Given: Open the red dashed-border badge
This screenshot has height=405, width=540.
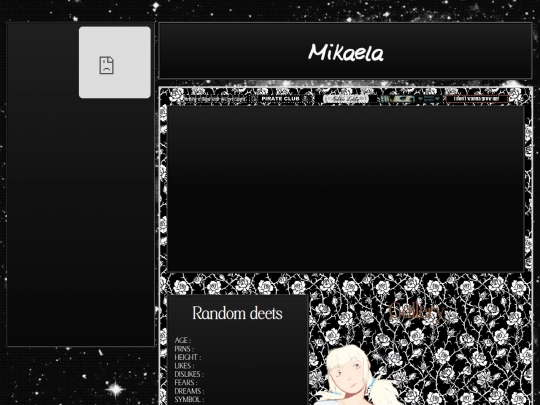Looking at the screenshot, I should pos(477,99).
